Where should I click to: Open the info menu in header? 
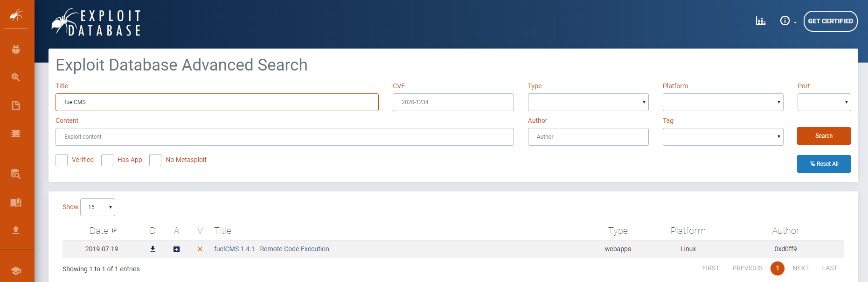pyautogui.click(x=787, y=21)
